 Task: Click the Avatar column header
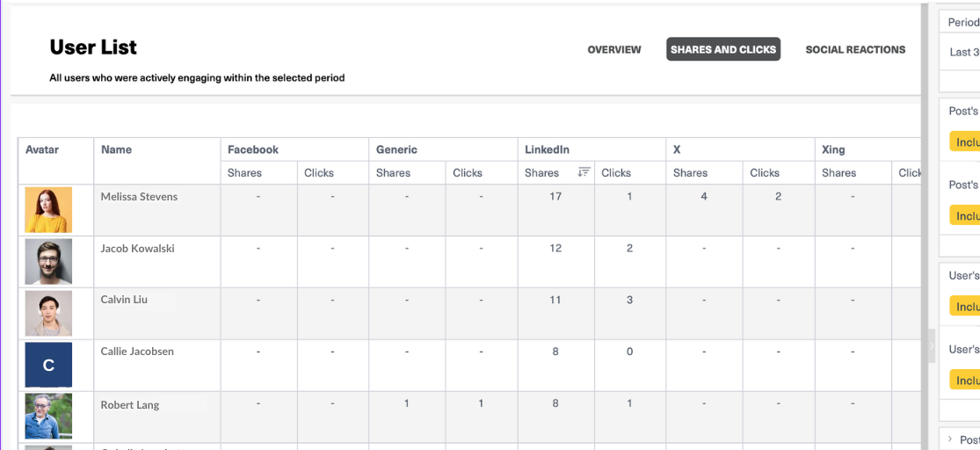pyautogui.click(x=41, y=149)
